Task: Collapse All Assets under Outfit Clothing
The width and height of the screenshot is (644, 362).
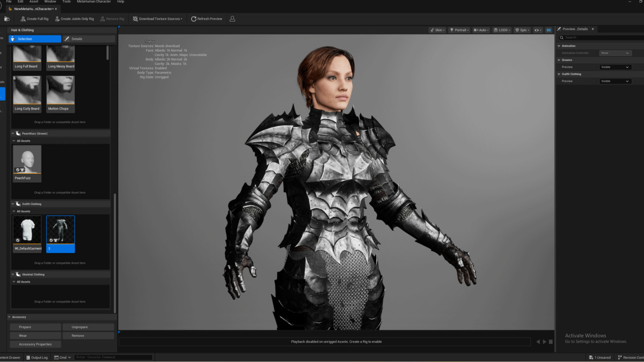Action: (x=14, y=211)
